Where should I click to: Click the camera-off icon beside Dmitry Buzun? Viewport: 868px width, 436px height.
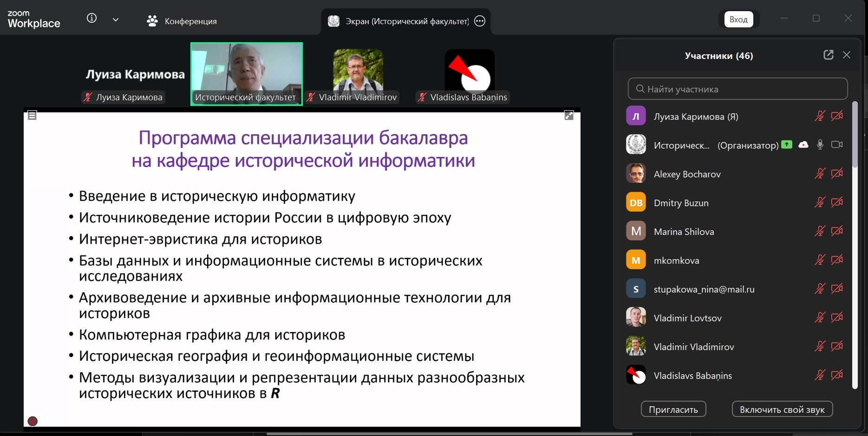coord(837,202)
